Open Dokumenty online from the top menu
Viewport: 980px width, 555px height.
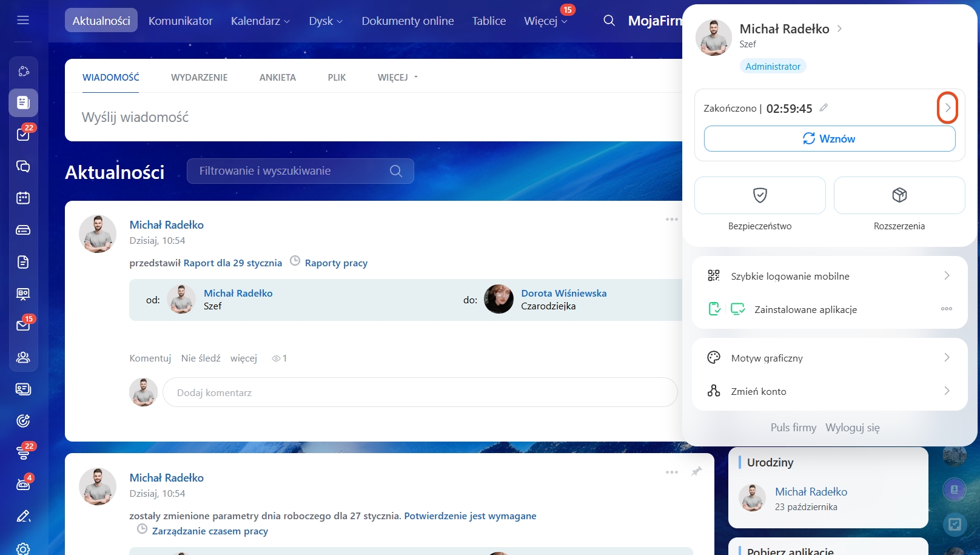pyautogui.click(x=408, y=21)
